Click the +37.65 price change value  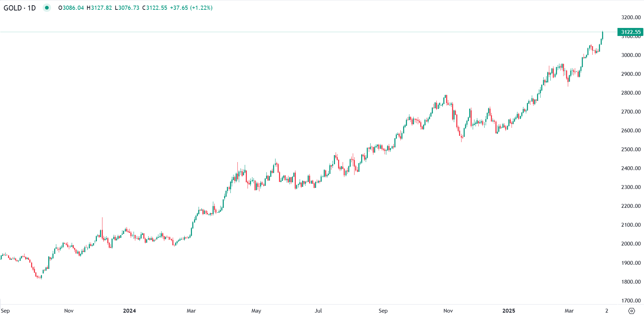click(179, 8)
